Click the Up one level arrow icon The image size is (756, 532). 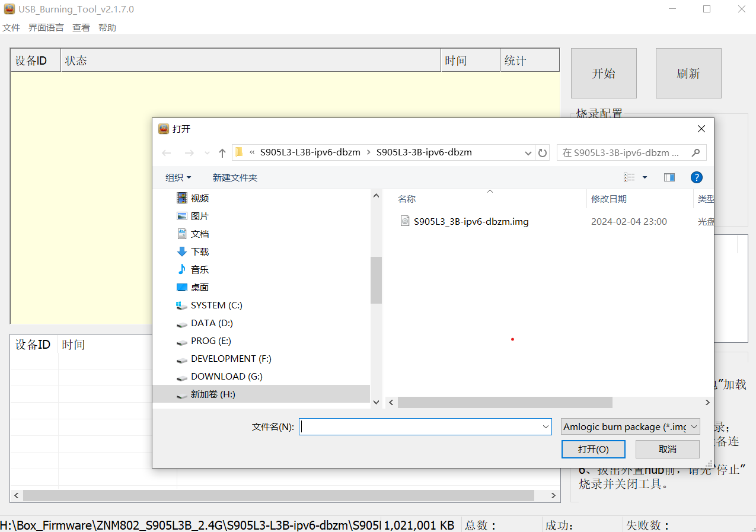click(222, 152)
